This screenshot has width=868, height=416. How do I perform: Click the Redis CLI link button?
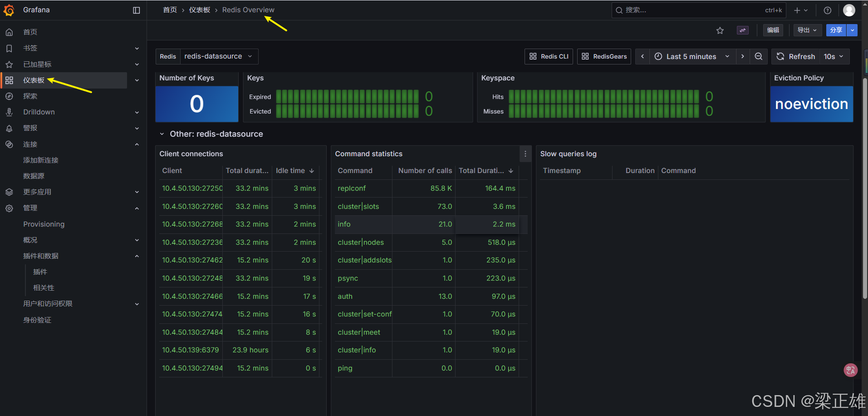(549, 56)
